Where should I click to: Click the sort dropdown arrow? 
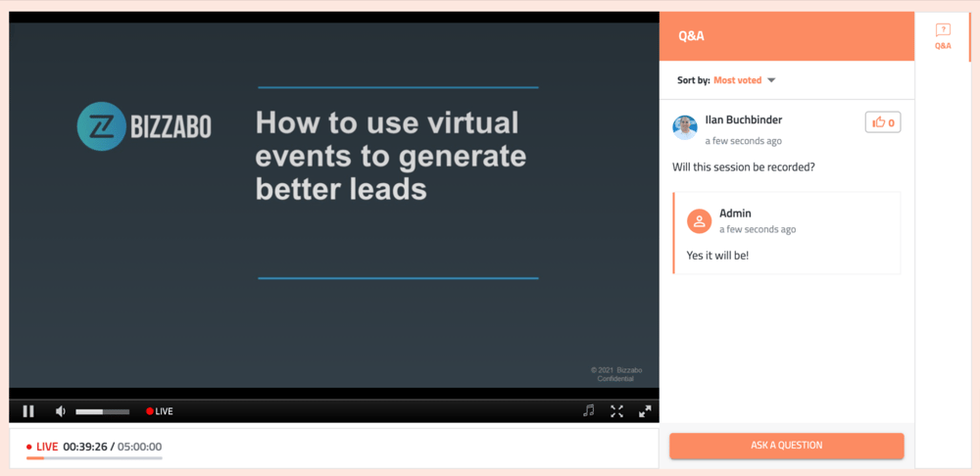(x=771, y=80)
